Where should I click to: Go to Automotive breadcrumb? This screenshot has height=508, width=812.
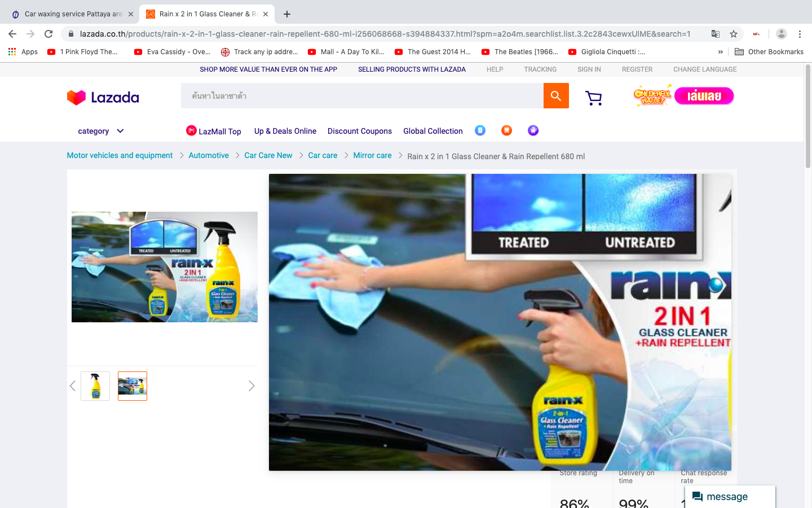click(209, 155)
